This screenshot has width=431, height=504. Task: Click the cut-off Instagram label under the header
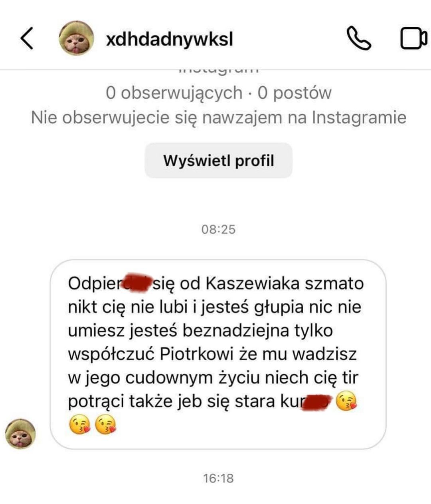pyautogui.click(x=218, y=71)
